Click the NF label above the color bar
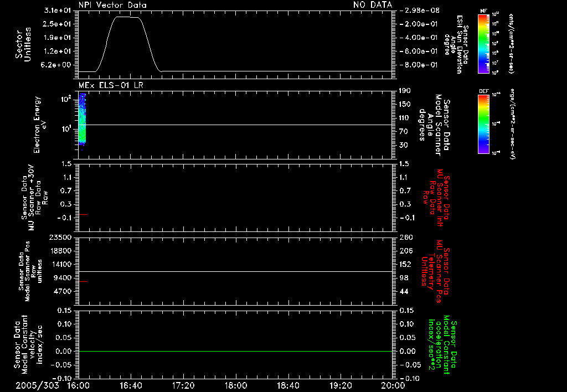This screenshot has width=567, height=392. (x=483, y=11)
